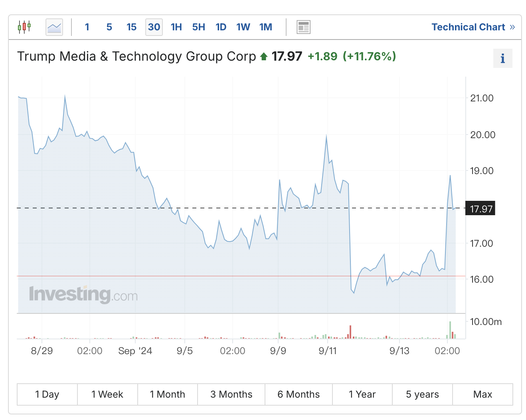Click the tallest green volume bar

(x=450, y=330)
